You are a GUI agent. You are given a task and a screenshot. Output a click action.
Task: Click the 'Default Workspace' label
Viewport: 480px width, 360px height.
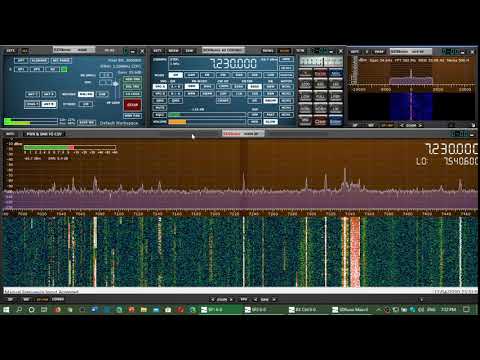tap(119, 123)
